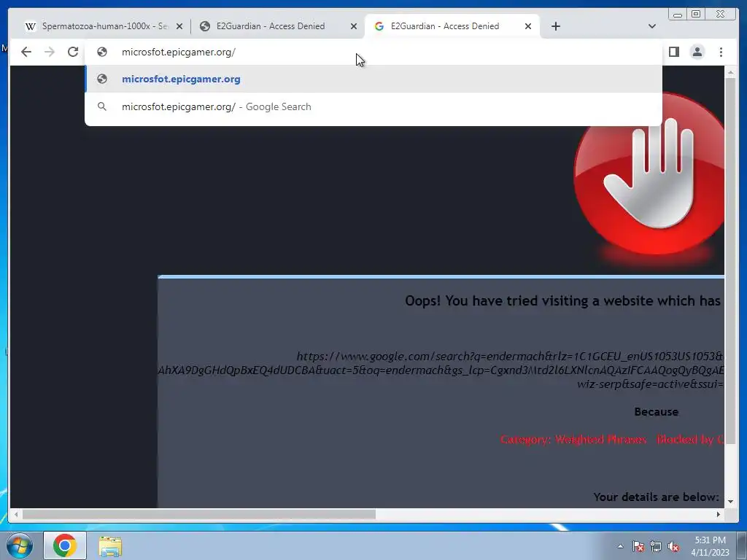Click the network status tray icon
The height and width of the screenshot is (560, 747).
(656, 546)
